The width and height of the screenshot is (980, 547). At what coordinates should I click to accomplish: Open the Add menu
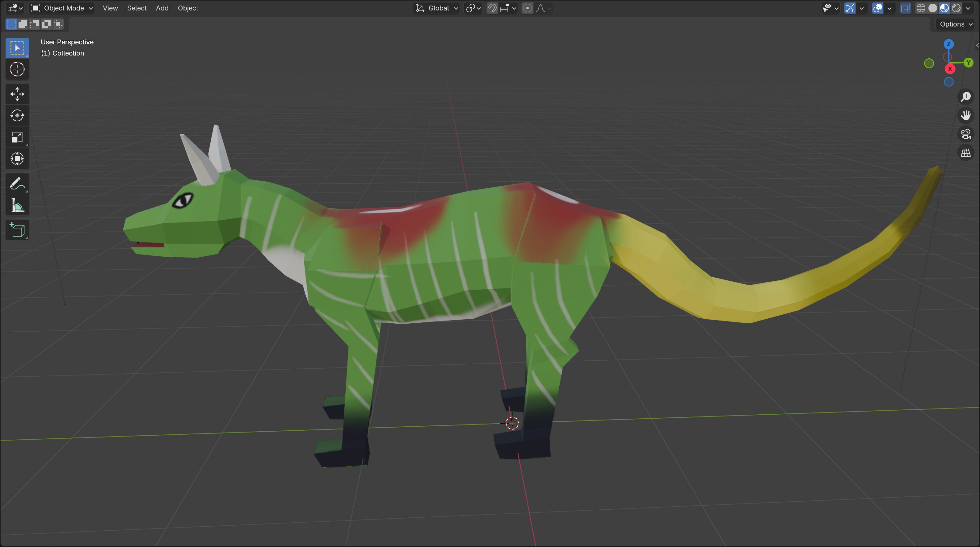point(162,8)
